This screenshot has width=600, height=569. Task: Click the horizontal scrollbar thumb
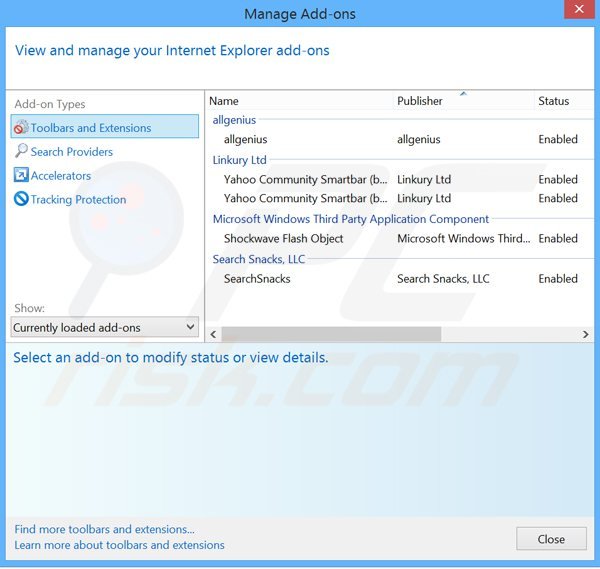point(331,334)
